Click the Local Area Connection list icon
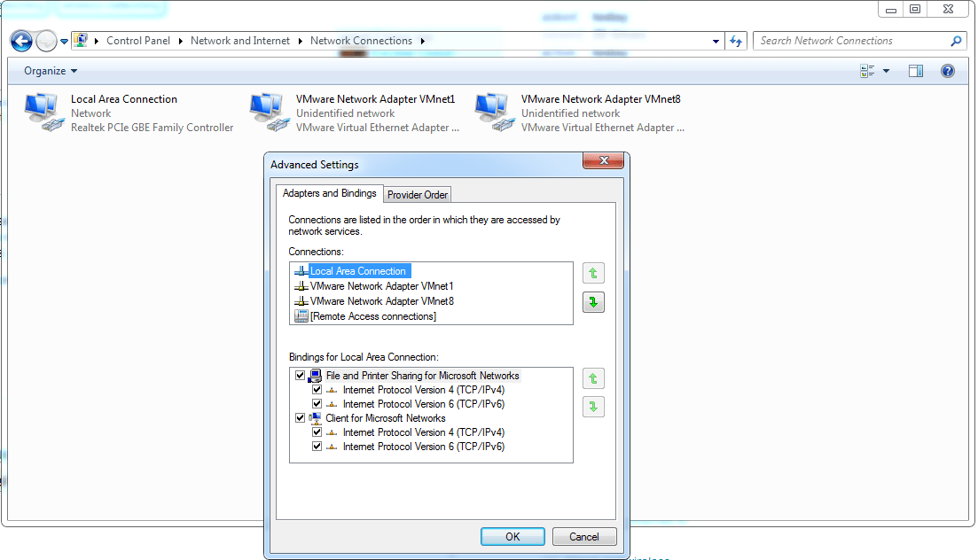The height and width of the screenshot is (560, 978). click(x=301, y=271)
